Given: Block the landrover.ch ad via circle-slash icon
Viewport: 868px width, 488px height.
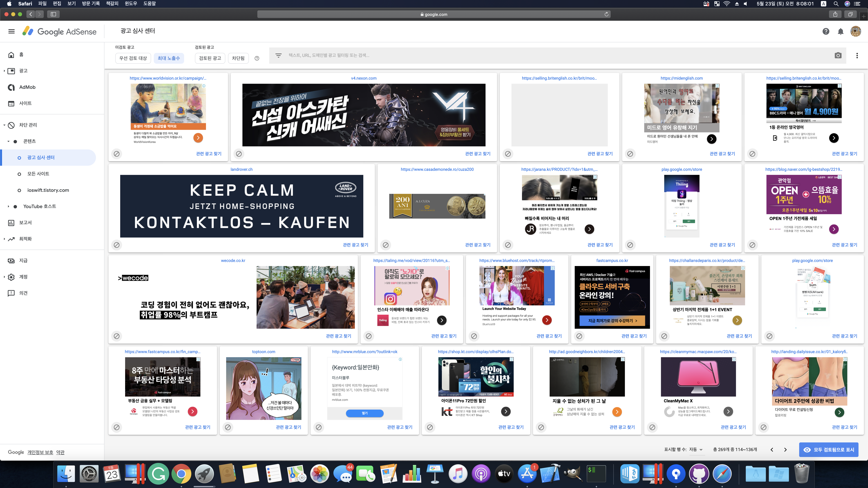Looking at the screenshot, I should point(117,245).
